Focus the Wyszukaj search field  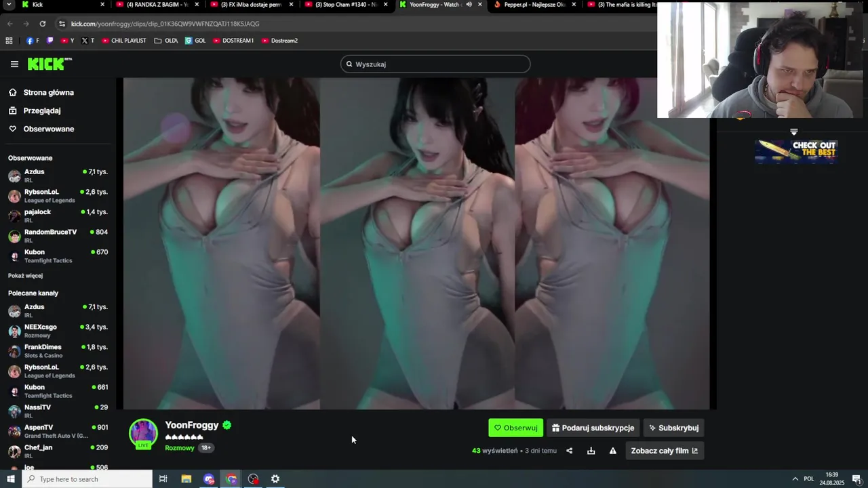click(x=435, y=64)
